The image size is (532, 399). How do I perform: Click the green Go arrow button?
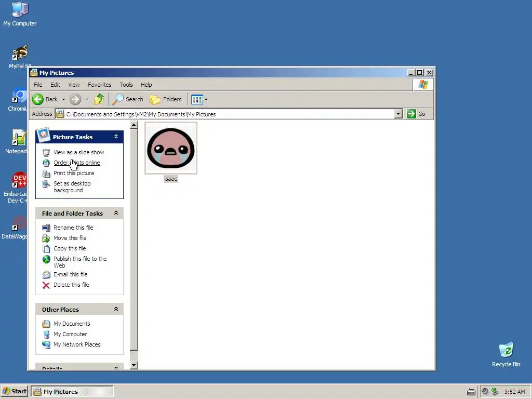pyautogui.click(x=411, y=114)
